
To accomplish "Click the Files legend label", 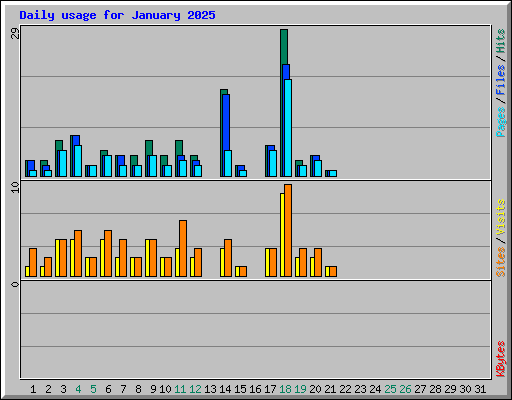I will click(x=501, y=79).
